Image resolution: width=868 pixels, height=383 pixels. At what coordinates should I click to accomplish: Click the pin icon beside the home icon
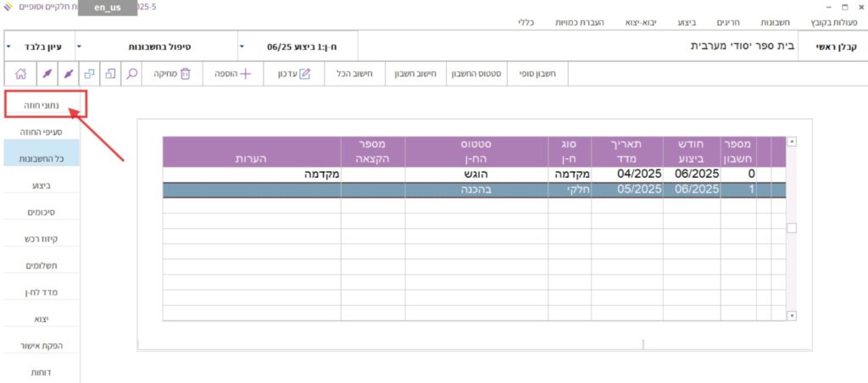click(x=47, y=74)
